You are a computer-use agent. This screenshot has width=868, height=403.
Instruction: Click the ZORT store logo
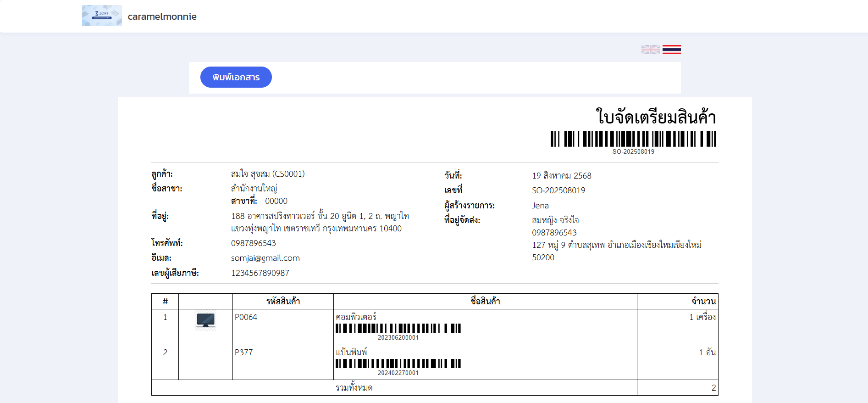(102, 16)
